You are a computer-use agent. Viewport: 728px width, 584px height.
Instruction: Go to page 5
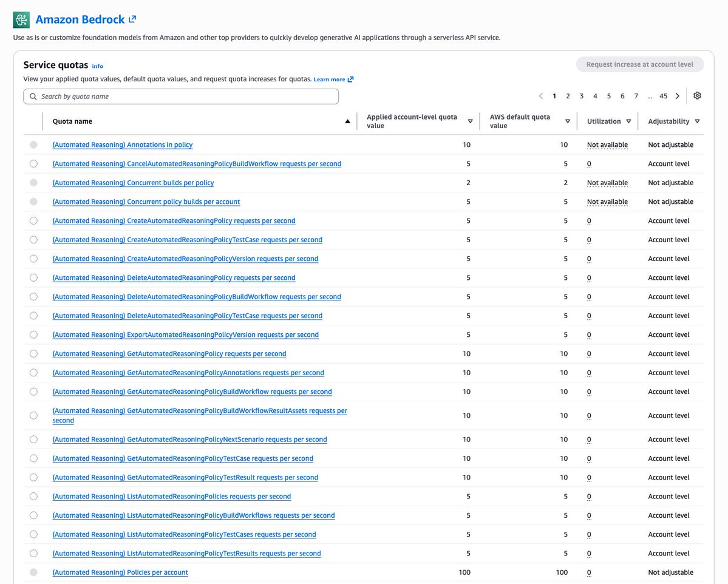[x=608, y=96]
